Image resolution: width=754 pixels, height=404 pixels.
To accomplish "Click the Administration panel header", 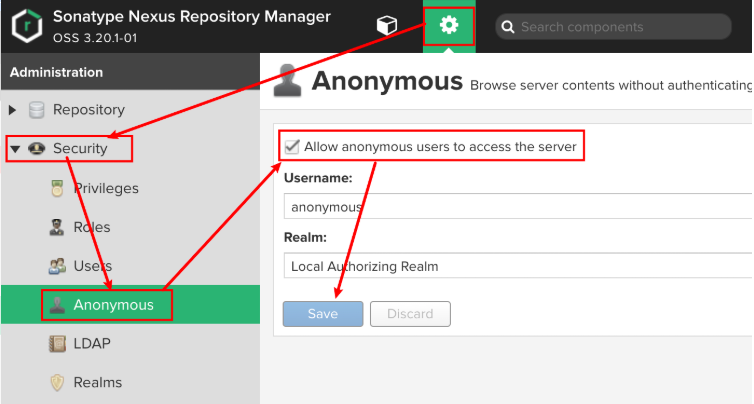I will [x=130, y=72].
